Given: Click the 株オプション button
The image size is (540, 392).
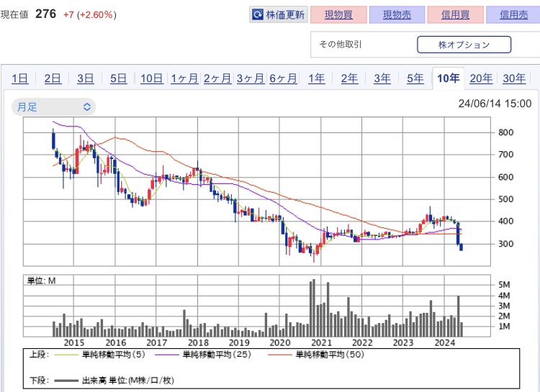Looking at the screenshot, I should tap(464, 45).
